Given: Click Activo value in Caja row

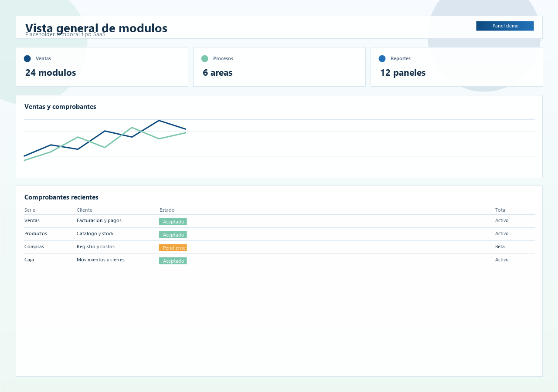Looking at the screenshot, I should pos(502,260).
